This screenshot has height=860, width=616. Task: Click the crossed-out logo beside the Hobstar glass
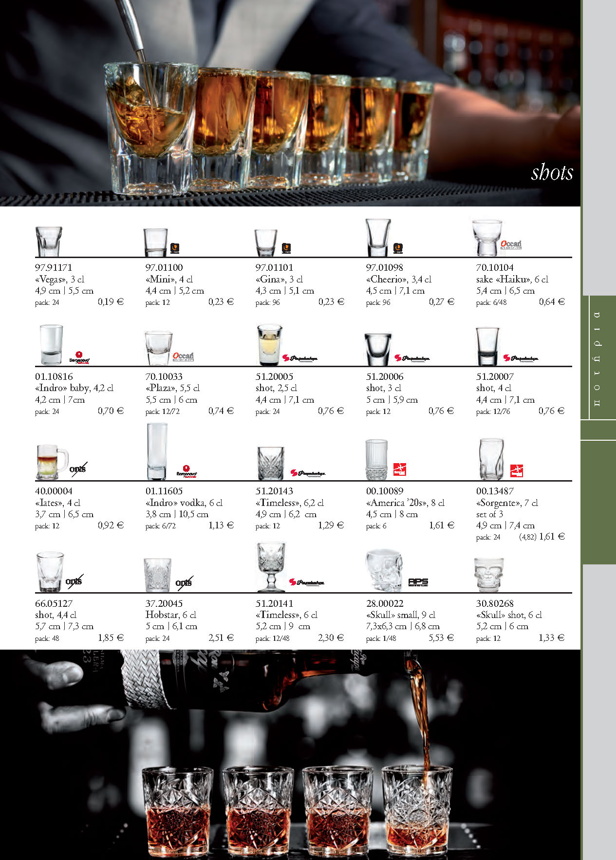coord(184,582)
